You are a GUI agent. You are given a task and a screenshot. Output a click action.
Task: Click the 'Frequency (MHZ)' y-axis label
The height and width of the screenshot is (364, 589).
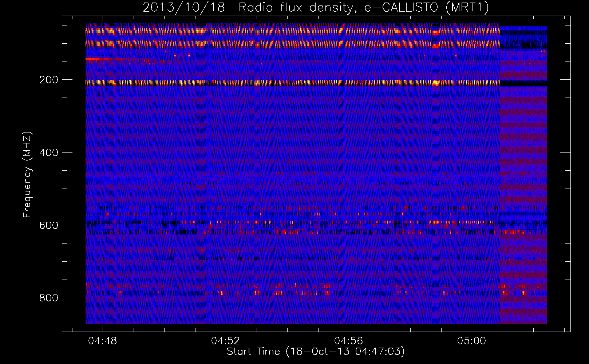pyautogui.click(x=27, y=174)
